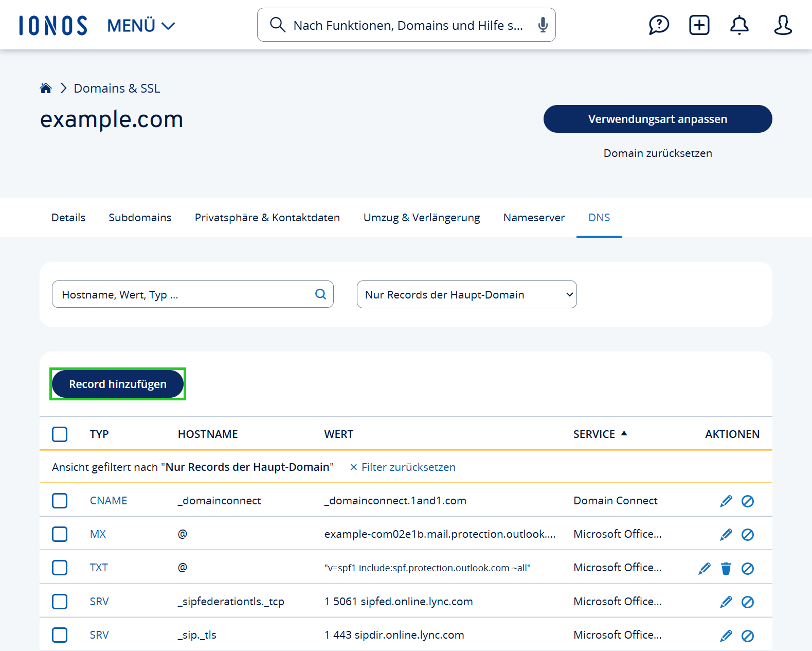The height and width of the screenshot is (651, 812).
Task: Check the _sipfederationtls._tcp SRV record checkbox
Action: point(60,601)
